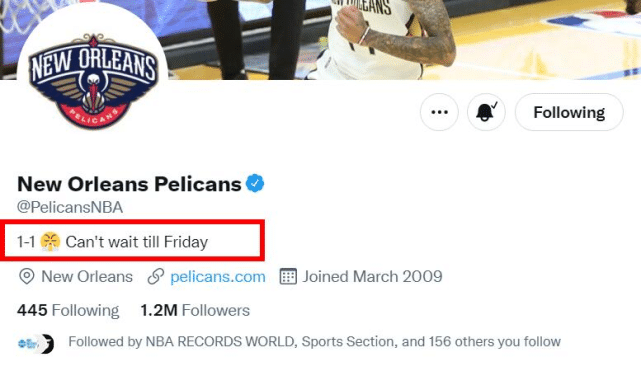The height and width of the screenshot is (371, 641).
Task: Click the chain link icon beside pelicans.com
Action: (156, 277)
